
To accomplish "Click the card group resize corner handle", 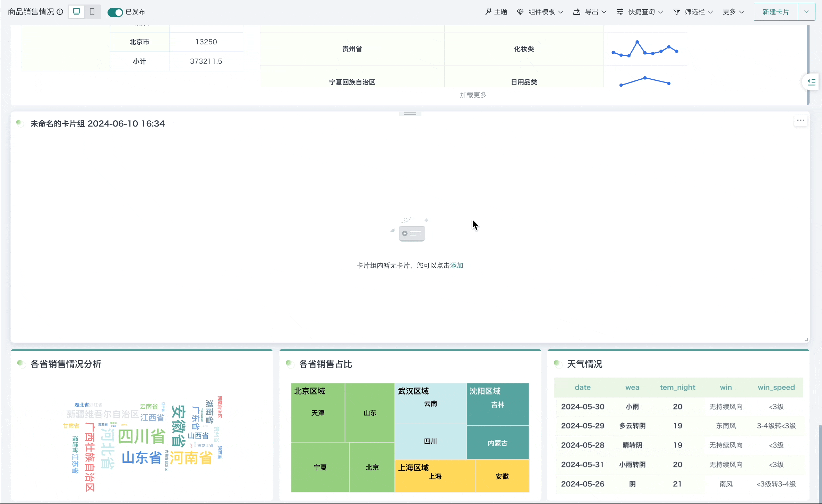I will point(806,340).
